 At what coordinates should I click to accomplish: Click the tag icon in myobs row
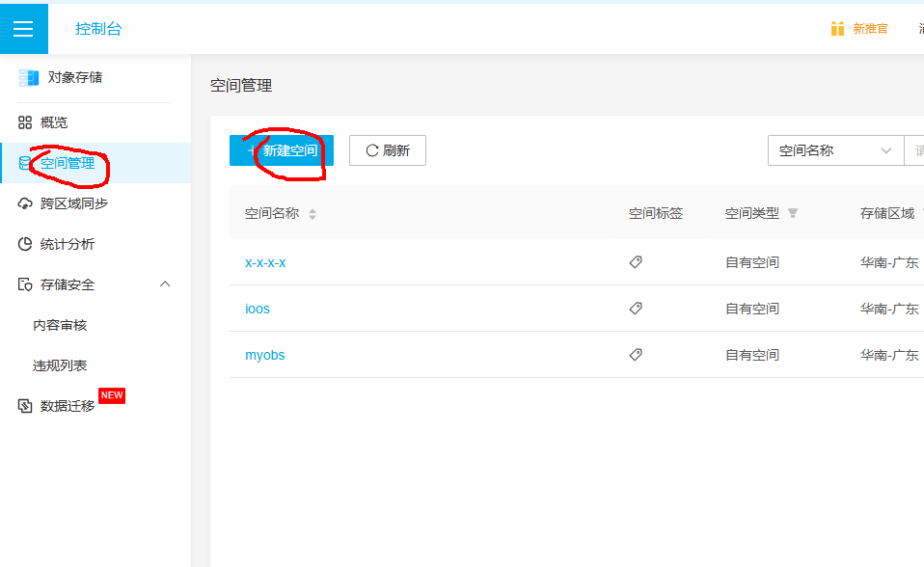[636, 355]
